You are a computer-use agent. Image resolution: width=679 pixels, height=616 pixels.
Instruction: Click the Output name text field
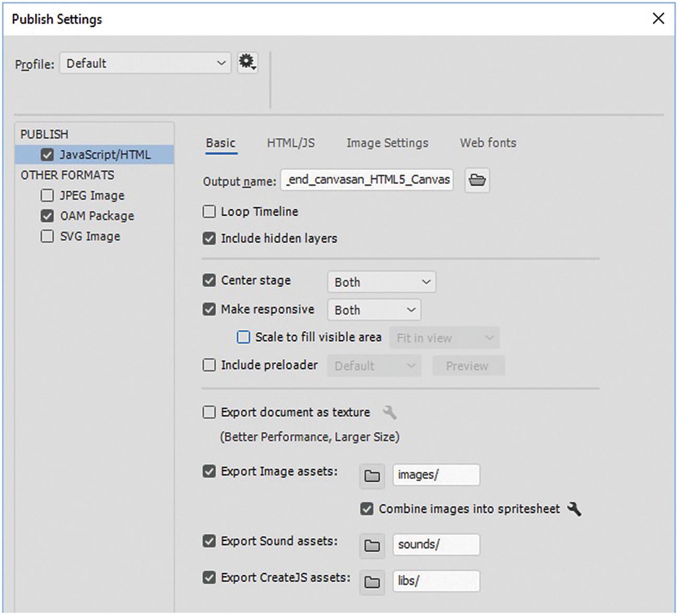click(367, 180)
